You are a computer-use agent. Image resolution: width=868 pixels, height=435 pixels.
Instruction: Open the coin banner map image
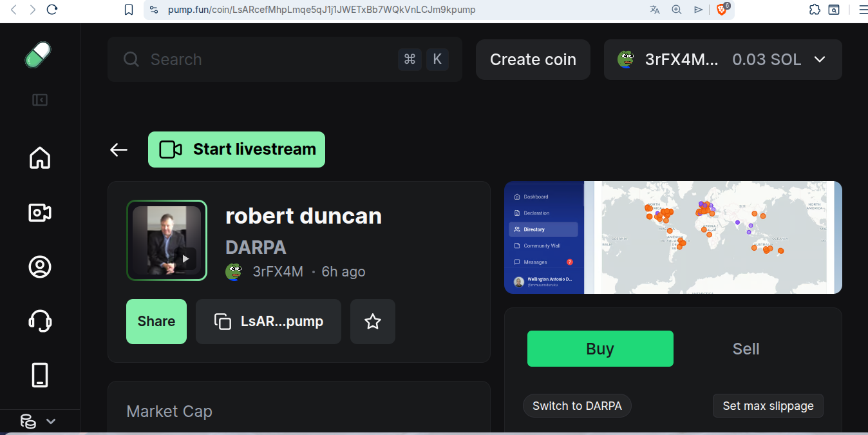pyautogui.click(x=673, y=237)
